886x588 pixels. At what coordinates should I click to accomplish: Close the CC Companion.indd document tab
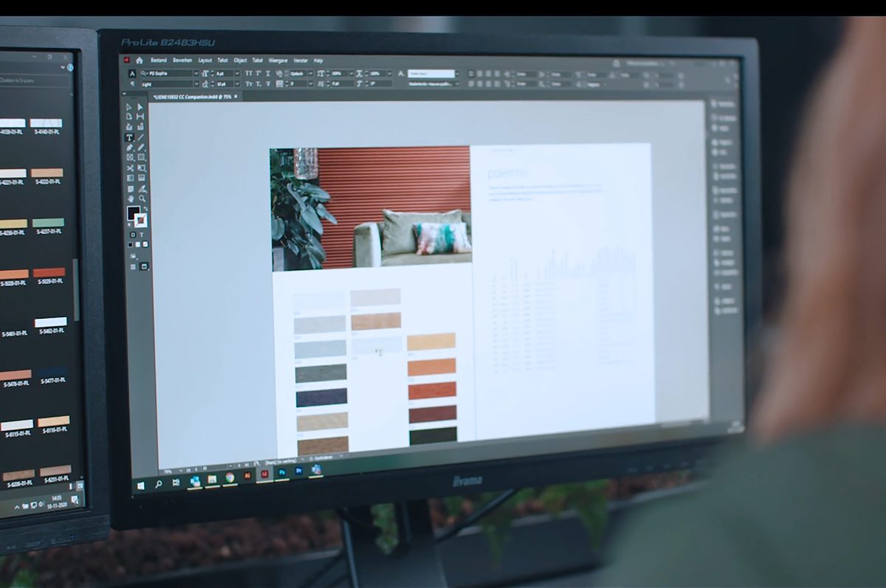point(236,97)
